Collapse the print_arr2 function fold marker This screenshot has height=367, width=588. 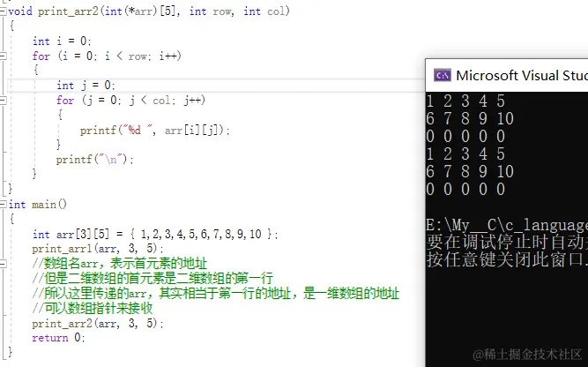3,11
